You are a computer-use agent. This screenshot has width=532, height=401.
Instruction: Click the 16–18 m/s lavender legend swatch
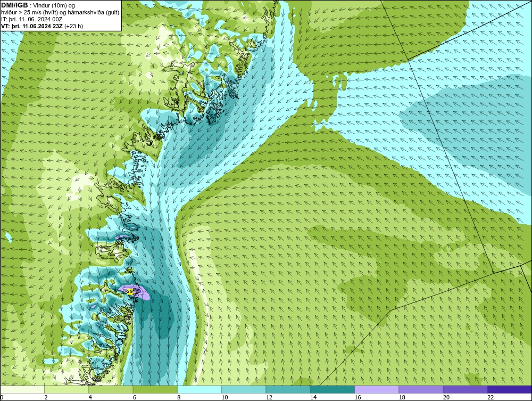[x=377, y=389]
